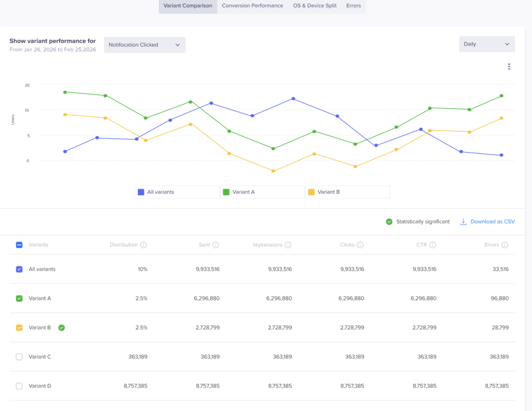Expand the Daily interval dropdown
Viewport: 532px width, 411px height.
click(x=487, y=44)
